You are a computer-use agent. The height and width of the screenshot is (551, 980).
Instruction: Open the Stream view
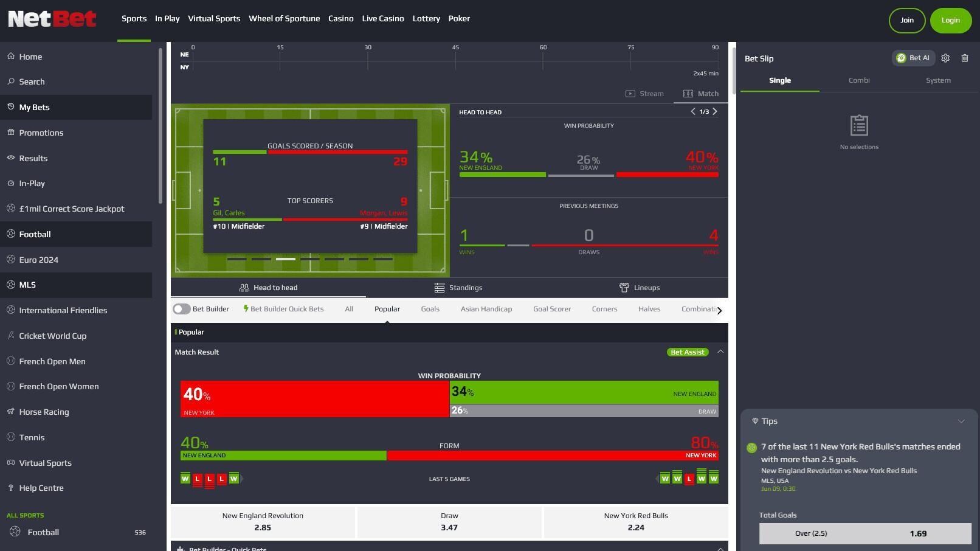tap(644, 94)
